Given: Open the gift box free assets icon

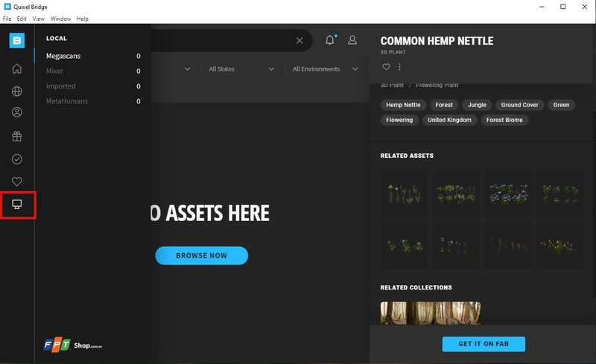Looking at the screenshot, I should tap(16, 136).
